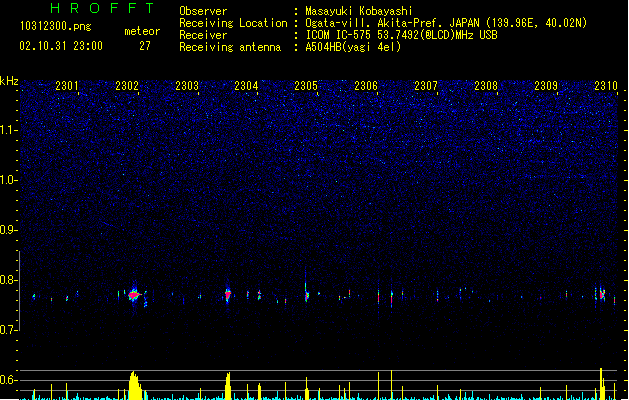Image resolution: width=629 pixels, height=400 pixels.
Task: Click the Receiving antenna label
Action: (230, 47)
